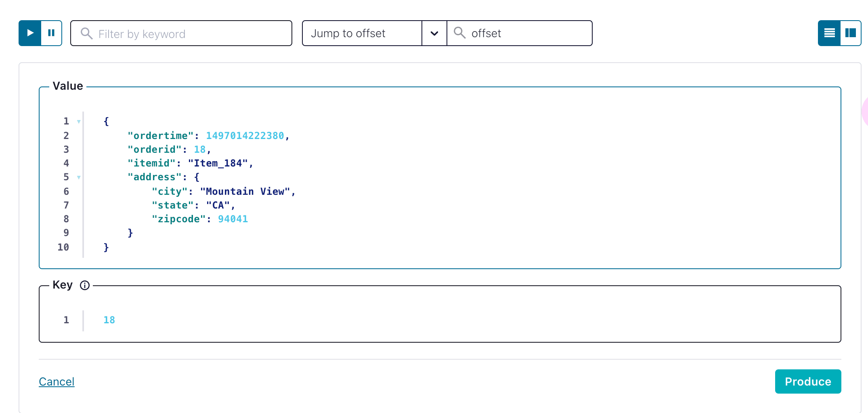Click the offset search input box
Image resolution: width=868 pixels, height=413 pixels.
point(521,33)
